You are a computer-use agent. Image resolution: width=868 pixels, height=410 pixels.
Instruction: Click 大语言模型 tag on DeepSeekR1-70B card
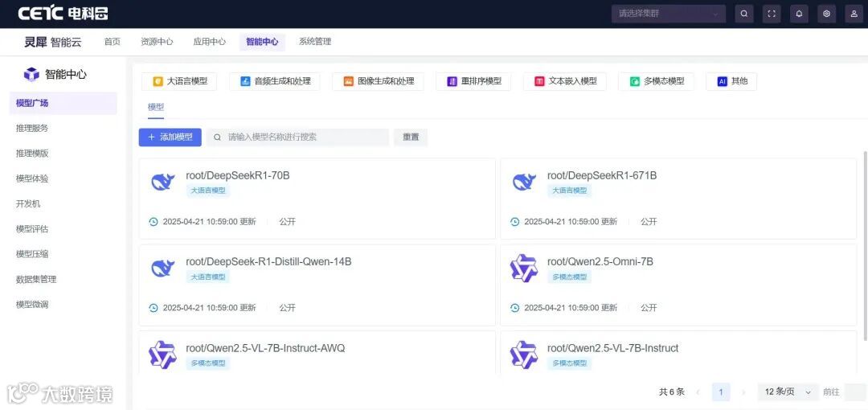(207, 190)
